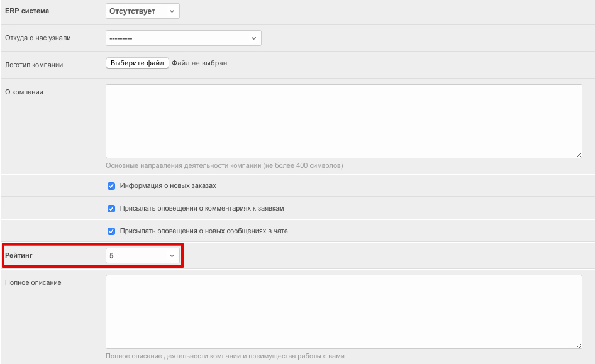Click the Выберите файл button

click(x=137, y=63)
